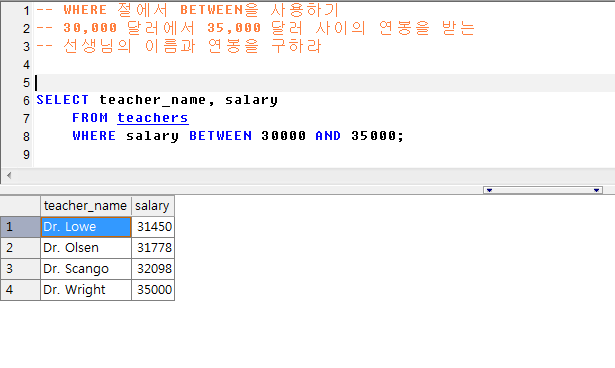The image size is (615, 368).
Task: Click the results grid top-left corner cell
Action: click(20, 206)
